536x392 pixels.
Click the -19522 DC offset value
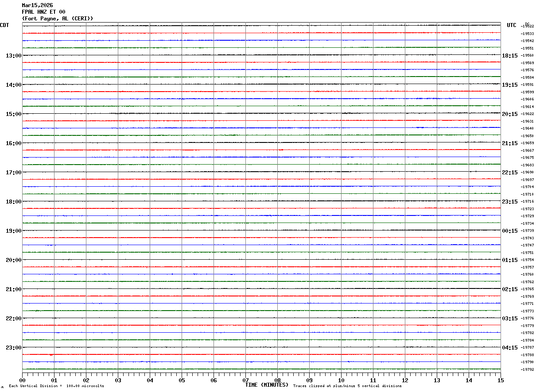527,27
